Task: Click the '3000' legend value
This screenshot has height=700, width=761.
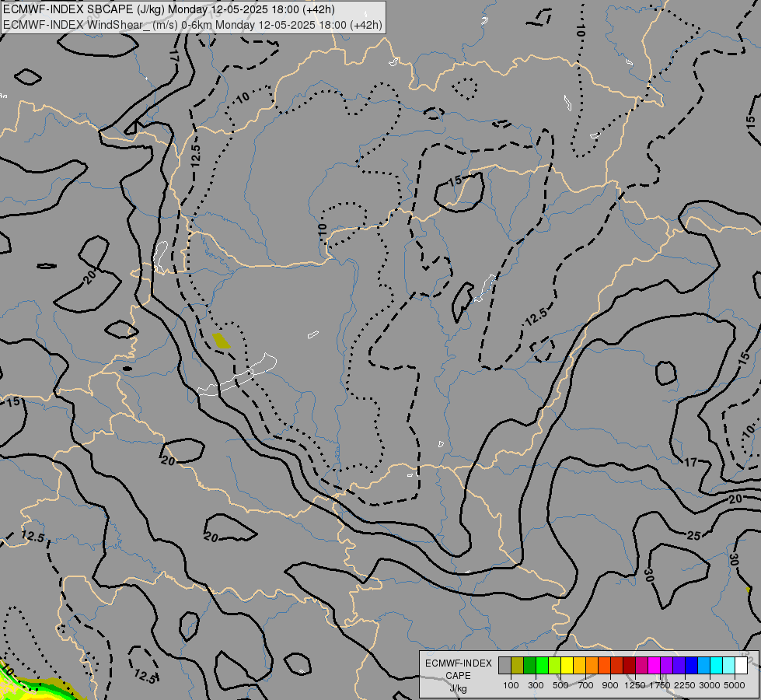Action: (710, 685)
